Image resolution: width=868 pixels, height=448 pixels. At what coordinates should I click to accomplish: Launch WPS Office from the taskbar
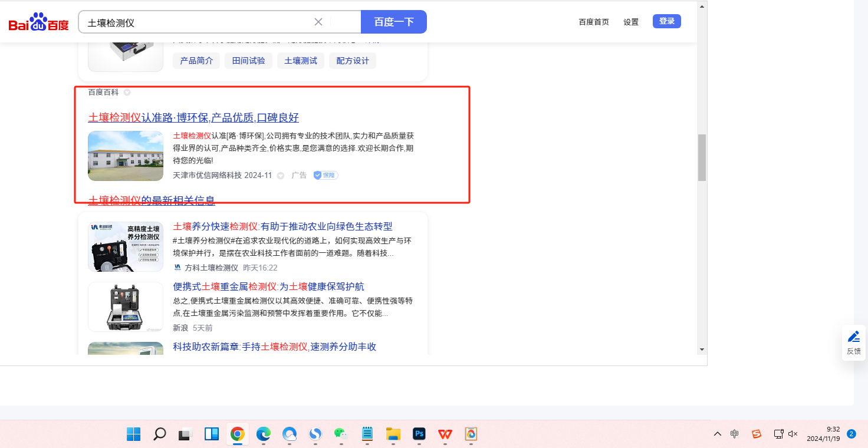click(x=445, y=434)
